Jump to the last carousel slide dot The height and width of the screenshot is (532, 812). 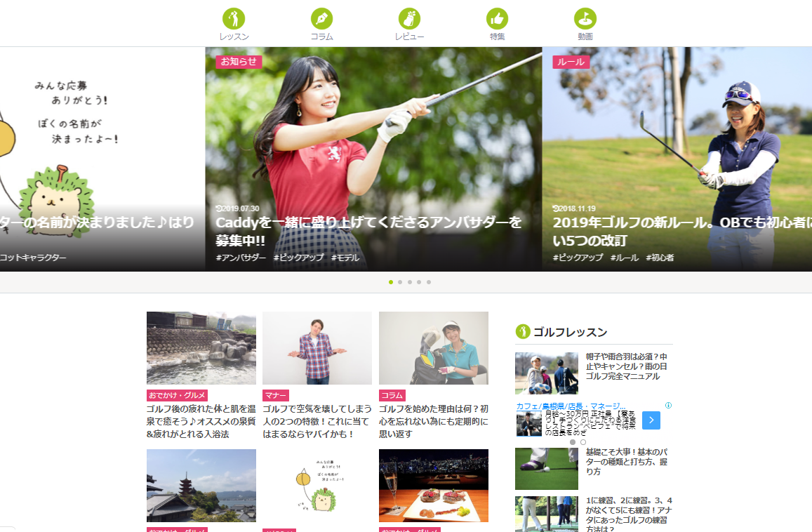tap(429, 282)
